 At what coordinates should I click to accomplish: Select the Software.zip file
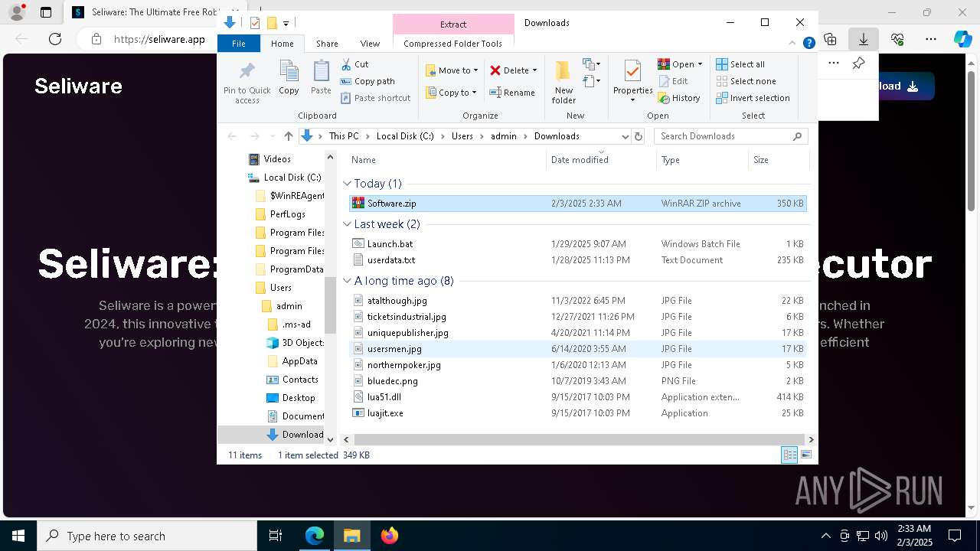pyautogui.click(x=578, y=204)
